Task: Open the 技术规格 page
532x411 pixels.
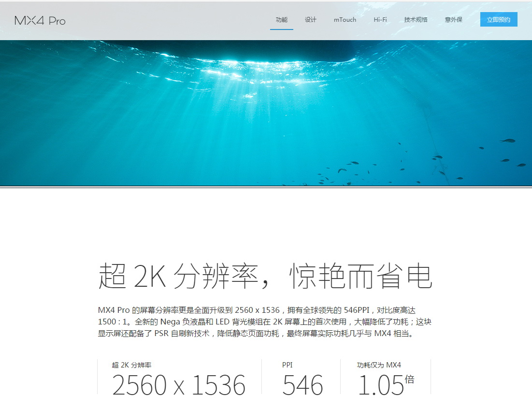Action: pyautogui.click(x=415, y=20)
